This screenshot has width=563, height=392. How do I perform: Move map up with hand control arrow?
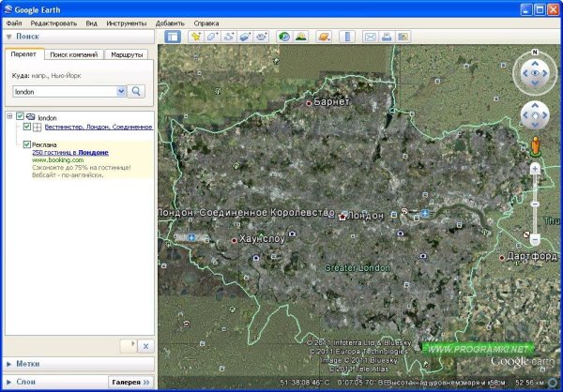coord(535,105)
